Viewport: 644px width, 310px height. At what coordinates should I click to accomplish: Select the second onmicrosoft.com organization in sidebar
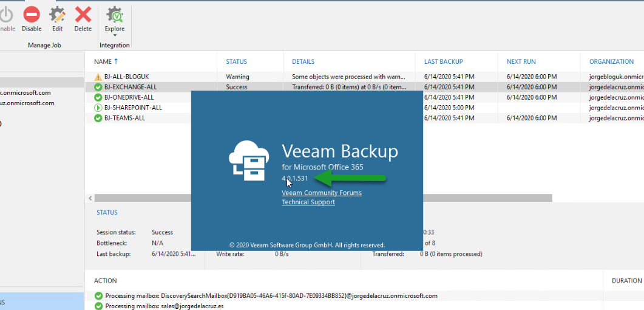coord(27,103)
